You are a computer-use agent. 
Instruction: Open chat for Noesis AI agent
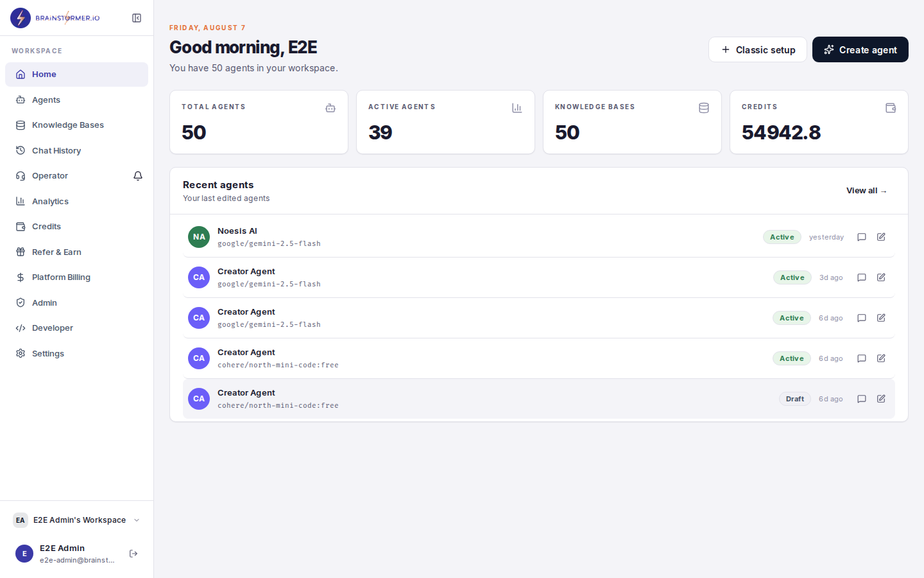(x=862, y=237)
